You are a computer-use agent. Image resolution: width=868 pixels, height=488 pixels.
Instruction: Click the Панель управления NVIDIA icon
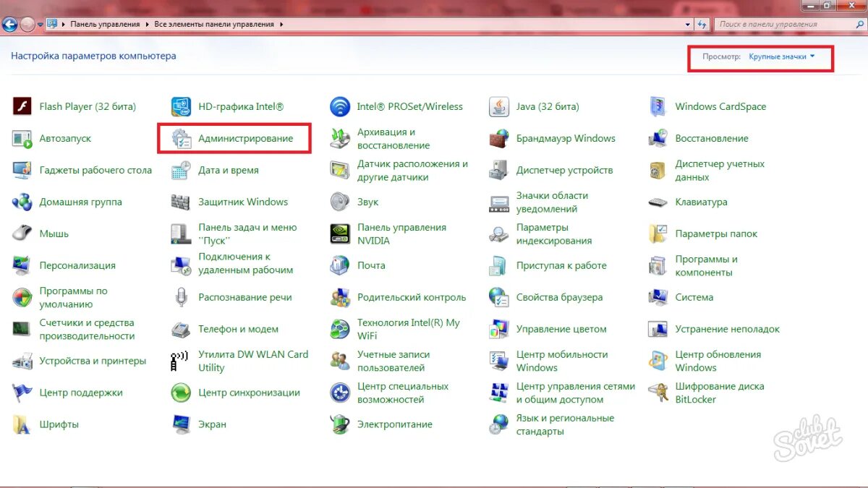pyautogui.click(x=340, y=234)
